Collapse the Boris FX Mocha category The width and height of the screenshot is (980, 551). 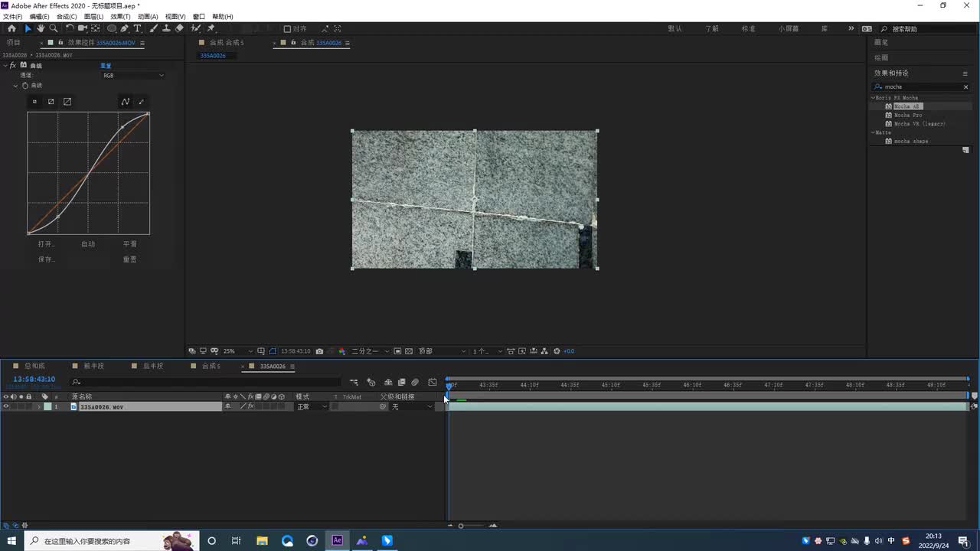click(874, 98)
